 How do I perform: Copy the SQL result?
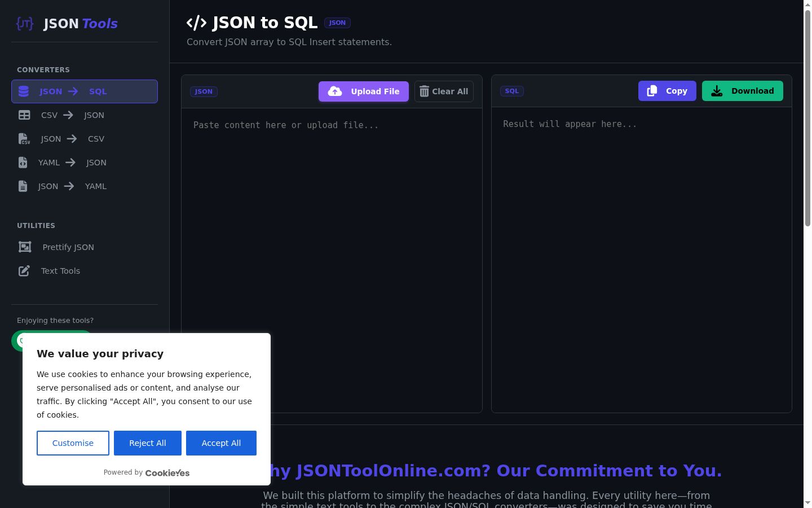(x=667, y=91)
